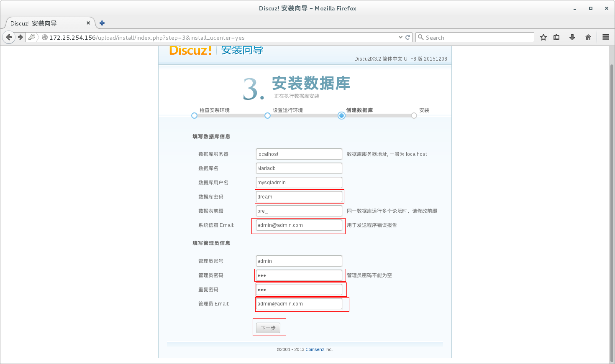Click the 填写数据库信息 heading
This screenshot has width=615, height=364.
pyautogui.click(x=211, y=137)
